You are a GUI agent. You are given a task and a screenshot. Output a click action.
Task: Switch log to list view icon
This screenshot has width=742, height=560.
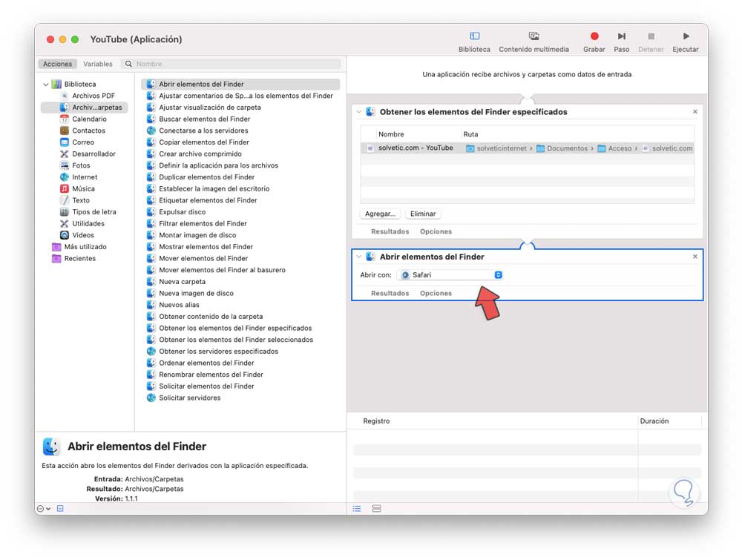click(x=357, y=508)
